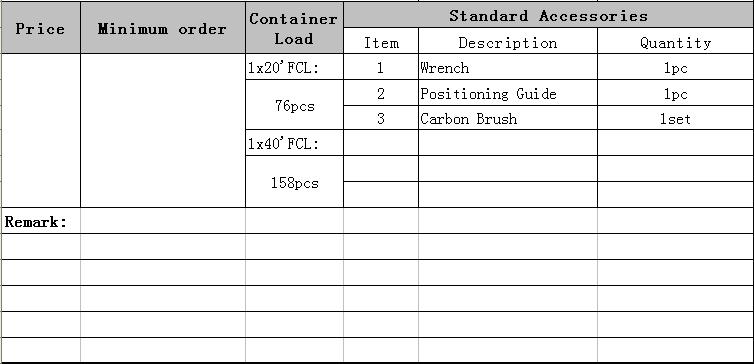Screen dimensions: 754x364
Task: Click the empty cell below Price header
Action: click(x=40, y=130)
